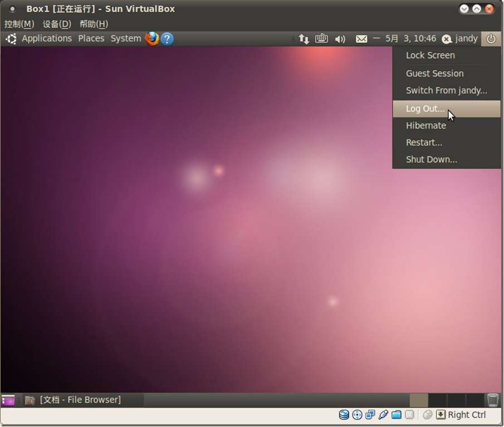504x427 pixels.
Task: Open the Help icon in the panel
Action: click(x=167, y=38)
